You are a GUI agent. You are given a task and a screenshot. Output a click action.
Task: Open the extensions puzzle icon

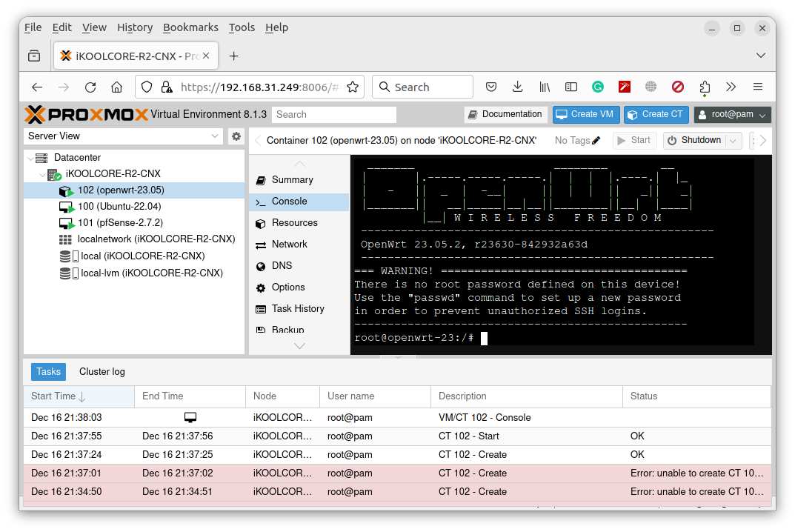705,87
